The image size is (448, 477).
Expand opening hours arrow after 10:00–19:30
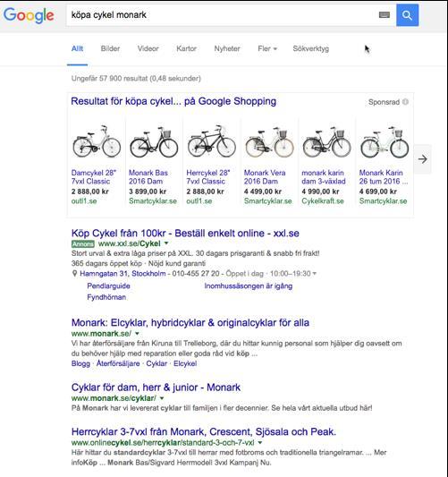click(315, 274)
